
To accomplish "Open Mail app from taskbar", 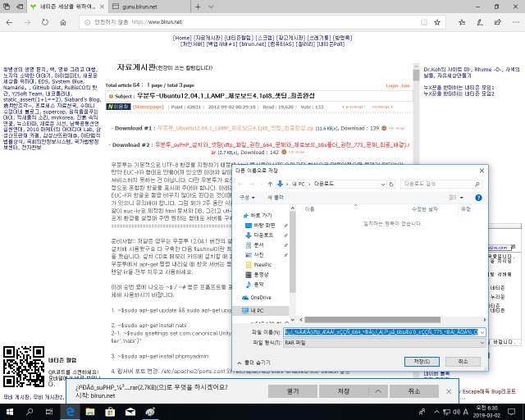I will point(130,412).
